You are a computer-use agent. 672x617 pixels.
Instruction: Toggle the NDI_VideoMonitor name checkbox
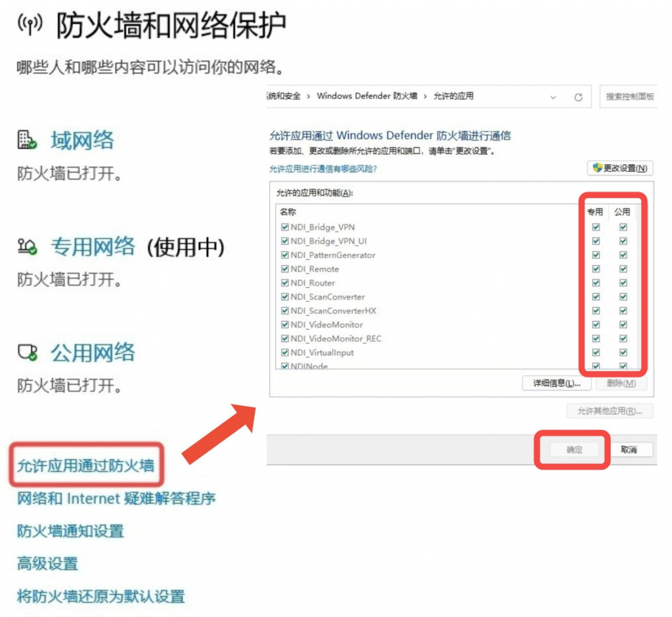click(x=285, y=324)
